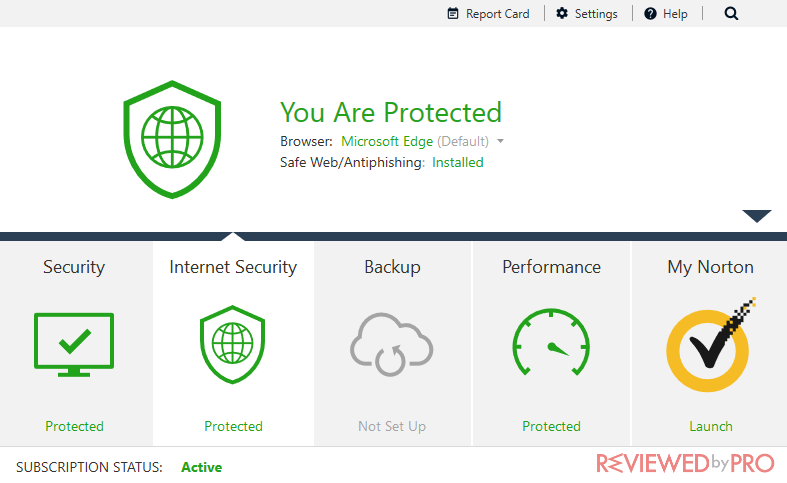Click the Norton checkmark logo
The width and height of the screenshot is (787, 483).
click(709, 347)
